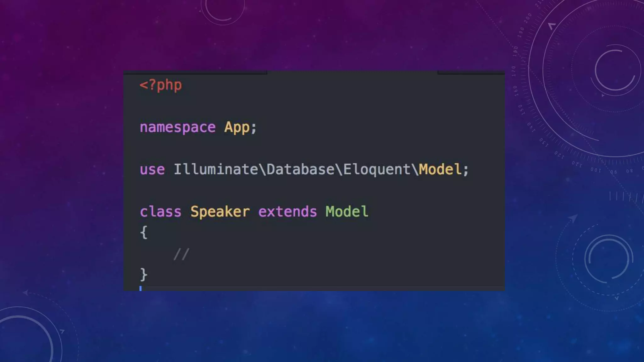
Task: Click the green Model parent class
Action: point(347,212)
